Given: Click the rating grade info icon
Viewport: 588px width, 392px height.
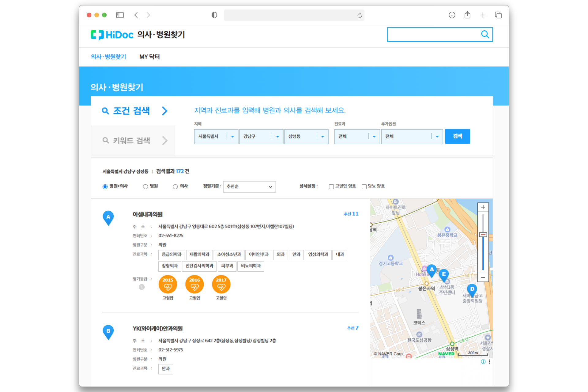Looking at the screenshot, I should coord(141,287).
